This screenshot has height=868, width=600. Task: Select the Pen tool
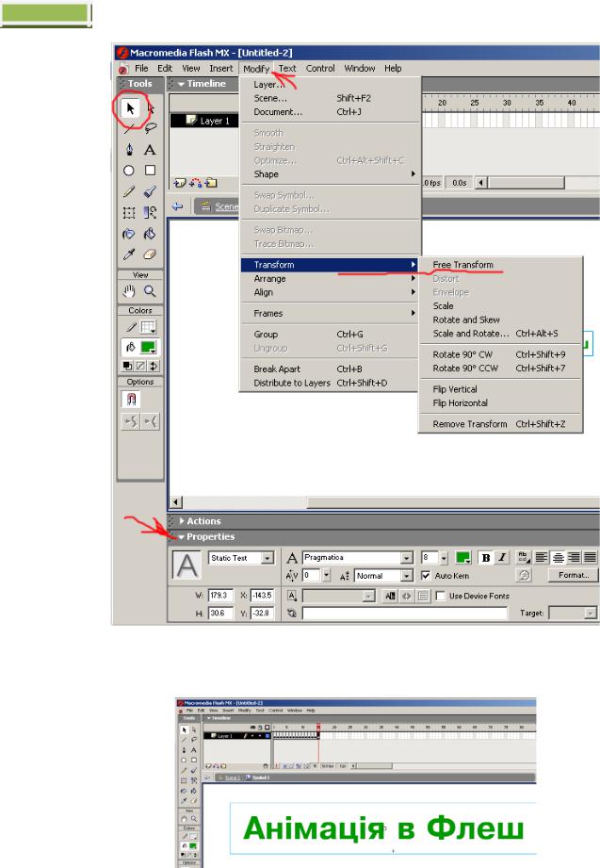tap(129, 150)
